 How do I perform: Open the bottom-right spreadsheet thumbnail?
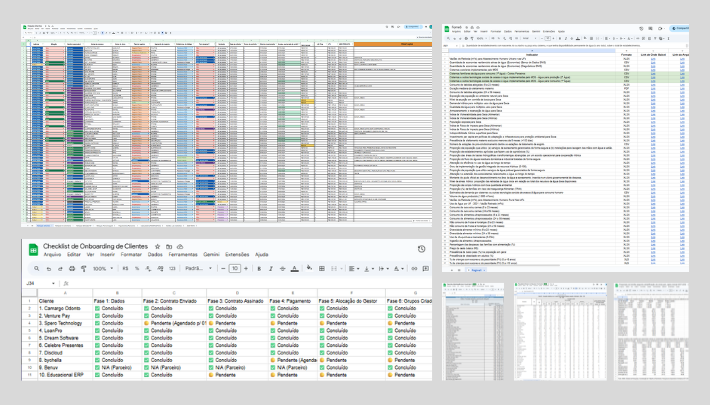pos(653,330)
